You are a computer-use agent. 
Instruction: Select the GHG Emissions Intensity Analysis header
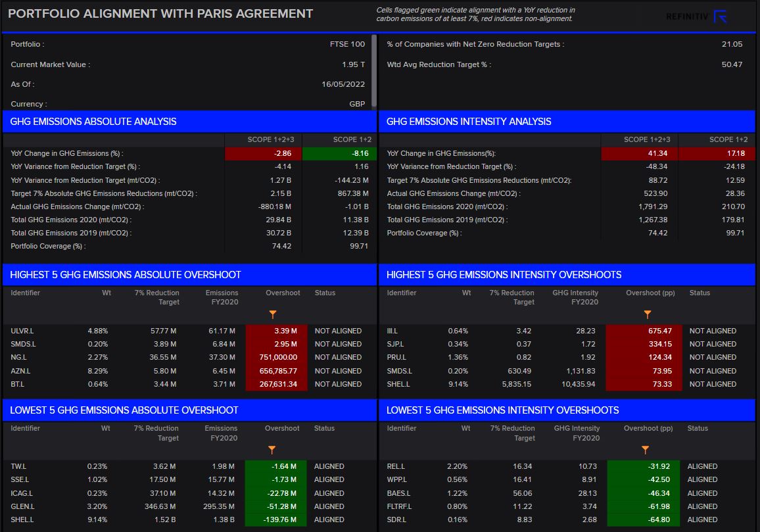coord(567,122)
